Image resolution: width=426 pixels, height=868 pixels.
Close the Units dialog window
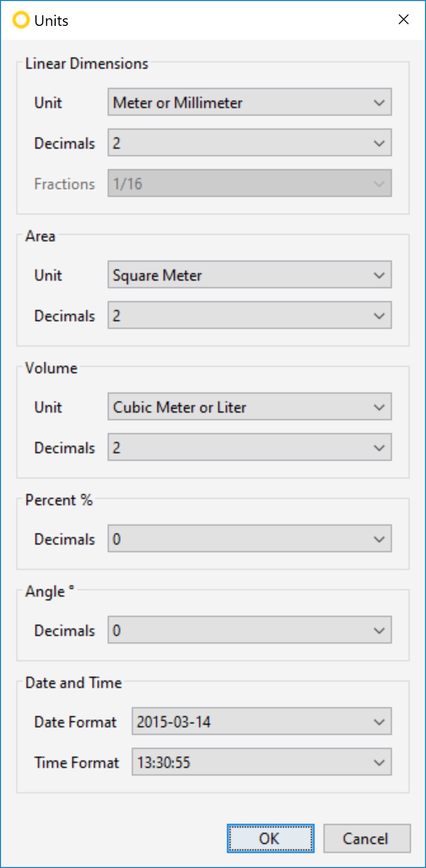pyautogui.click(x=404, y=20)
